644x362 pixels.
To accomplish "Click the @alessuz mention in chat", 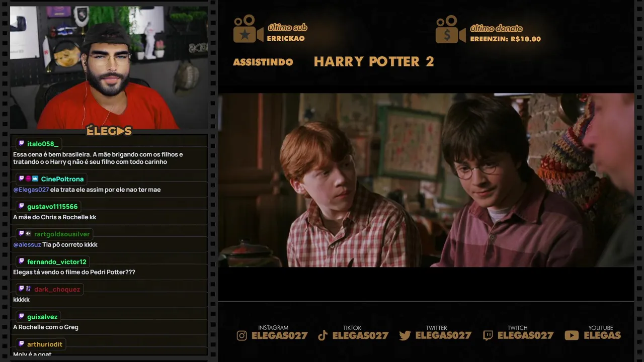I will tap(27, 244).
